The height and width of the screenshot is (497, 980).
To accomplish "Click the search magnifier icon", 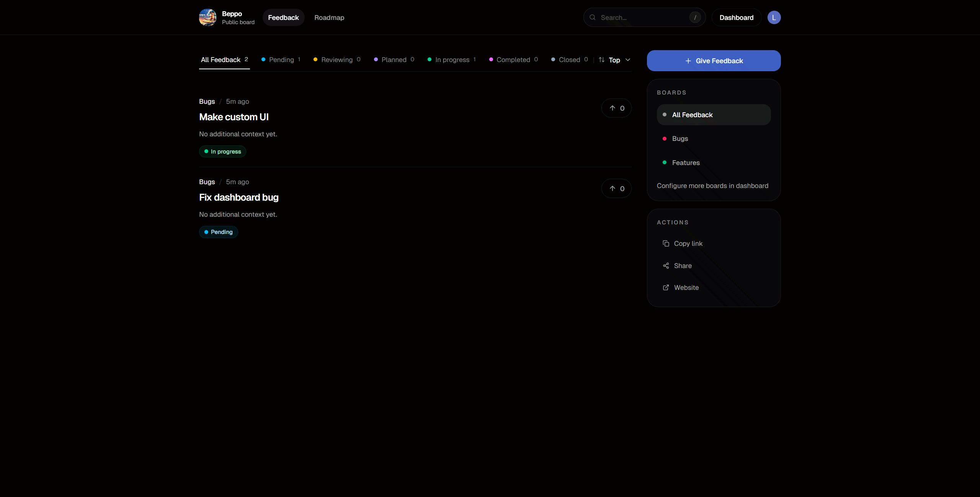I will [x=592, y=17].
